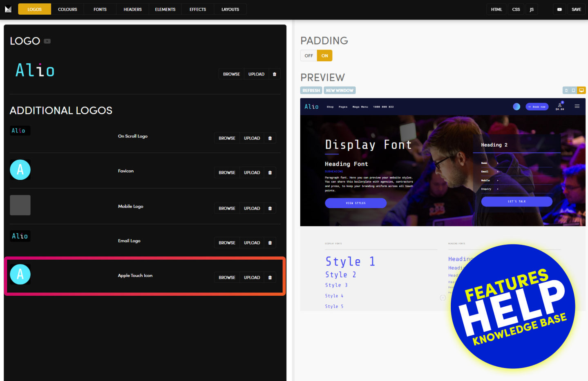588x381 pixels.
Task: Browse for an Email Logo
Action: click(227, 243)
